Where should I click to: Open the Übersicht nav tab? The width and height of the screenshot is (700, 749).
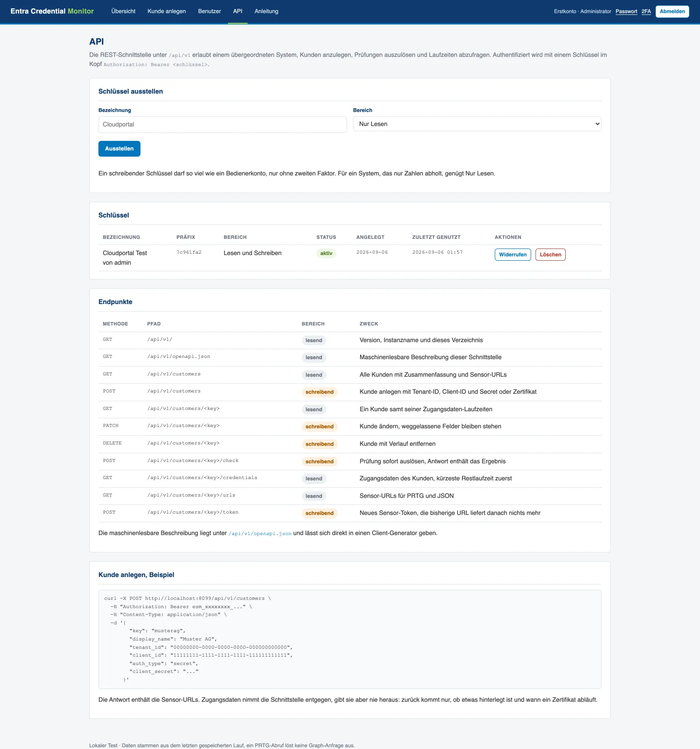[123, 11]
